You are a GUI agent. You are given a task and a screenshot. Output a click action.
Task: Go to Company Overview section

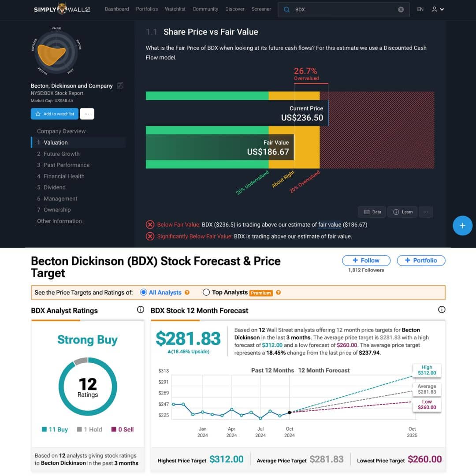61,131
